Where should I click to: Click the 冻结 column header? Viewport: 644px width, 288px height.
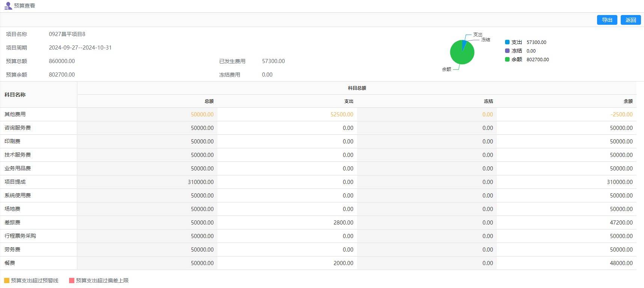tap(488, 101)
